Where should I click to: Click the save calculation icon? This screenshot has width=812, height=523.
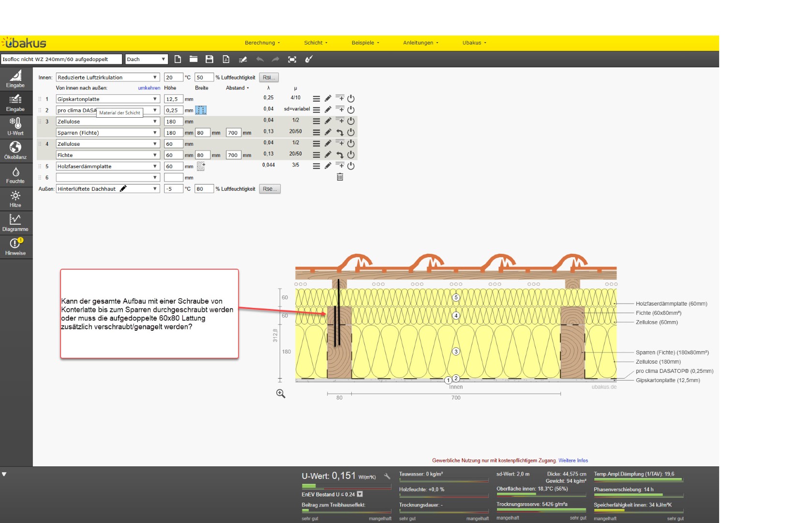coord(210,59)
